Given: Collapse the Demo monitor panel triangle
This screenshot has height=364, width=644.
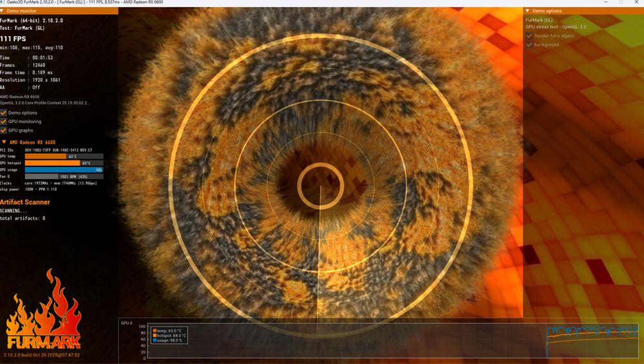Looking at the screenshot, I should (x=2, y=11).
